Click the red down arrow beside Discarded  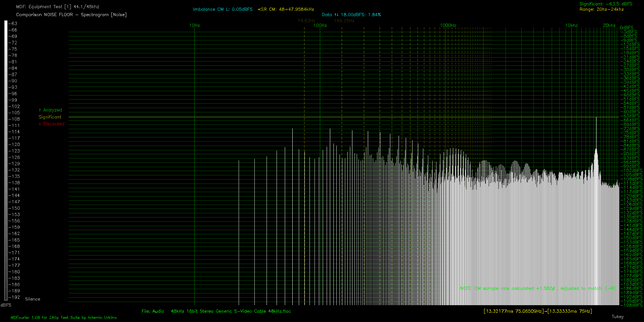tap(40, 124)
